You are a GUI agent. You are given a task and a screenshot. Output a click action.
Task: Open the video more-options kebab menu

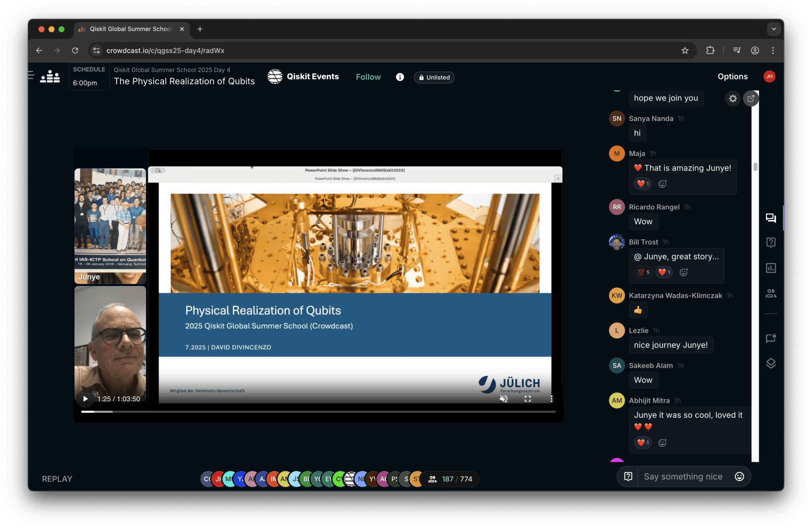[551, 399]
